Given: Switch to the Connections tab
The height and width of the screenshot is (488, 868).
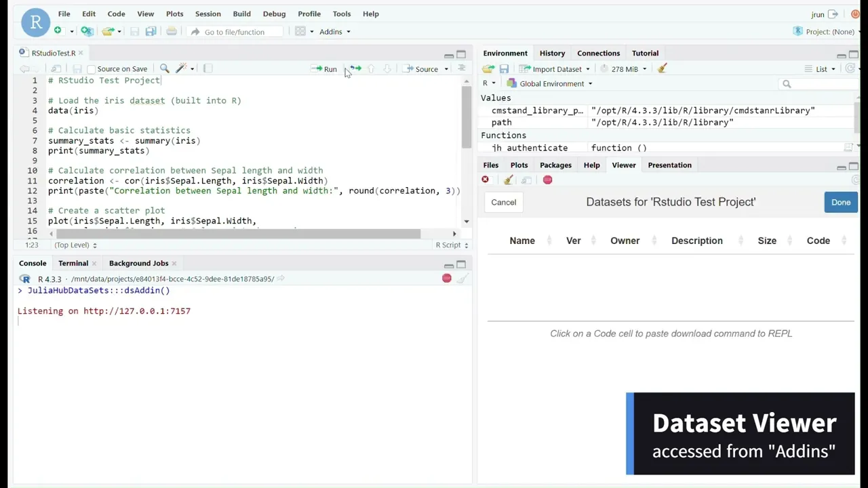Looking at the screenshot, I should [598, 53].
